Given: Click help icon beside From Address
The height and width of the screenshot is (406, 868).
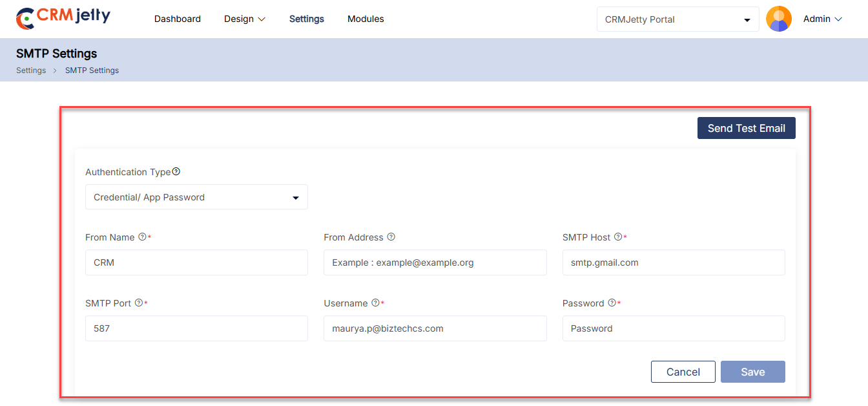Looking at the screenshot, I should (x=391, y=237).
